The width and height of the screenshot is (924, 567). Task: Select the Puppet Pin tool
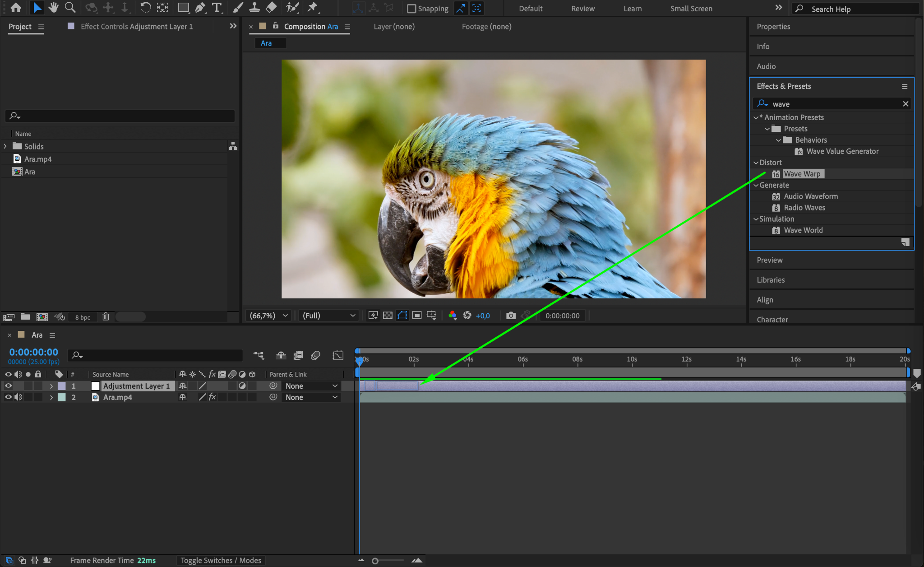click(x=312, y=8)
